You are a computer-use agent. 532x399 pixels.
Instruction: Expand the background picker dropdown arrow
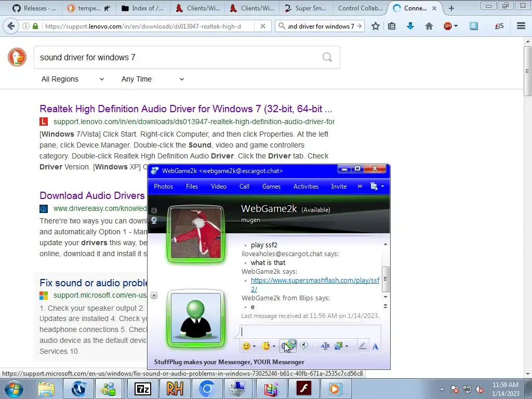(347, 347)
